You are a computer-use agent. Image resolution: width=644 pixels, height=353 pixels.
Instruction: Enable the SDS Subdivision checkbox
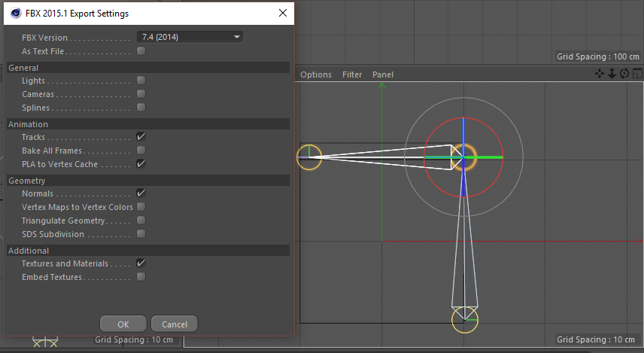pos(141,234)
